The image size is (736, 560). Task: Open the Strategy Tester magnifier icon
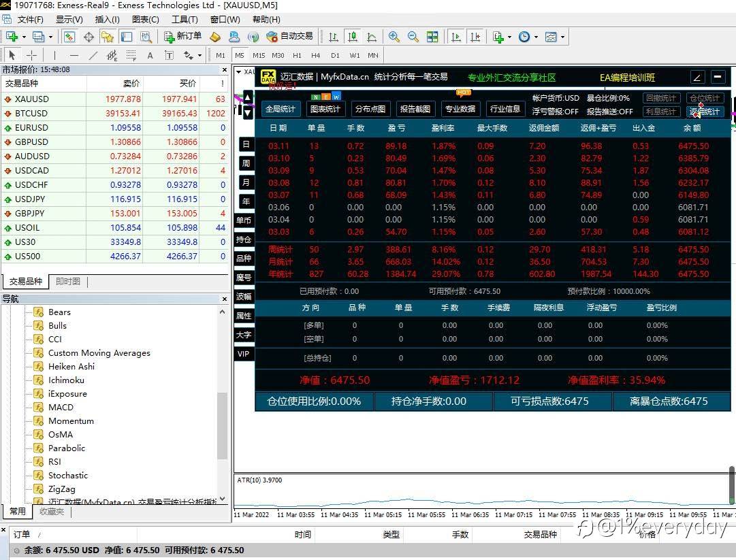(x=146, y=37)
